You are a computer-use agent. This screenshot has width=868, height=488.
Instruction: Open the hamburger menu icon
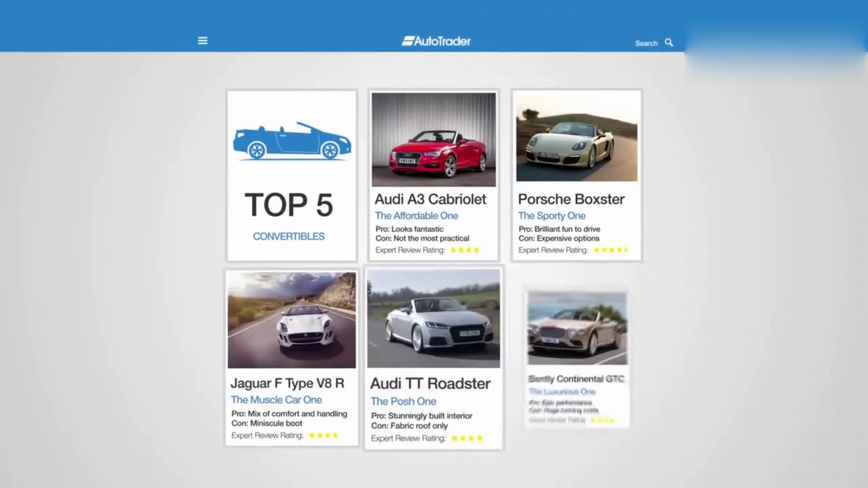point(202,41)
